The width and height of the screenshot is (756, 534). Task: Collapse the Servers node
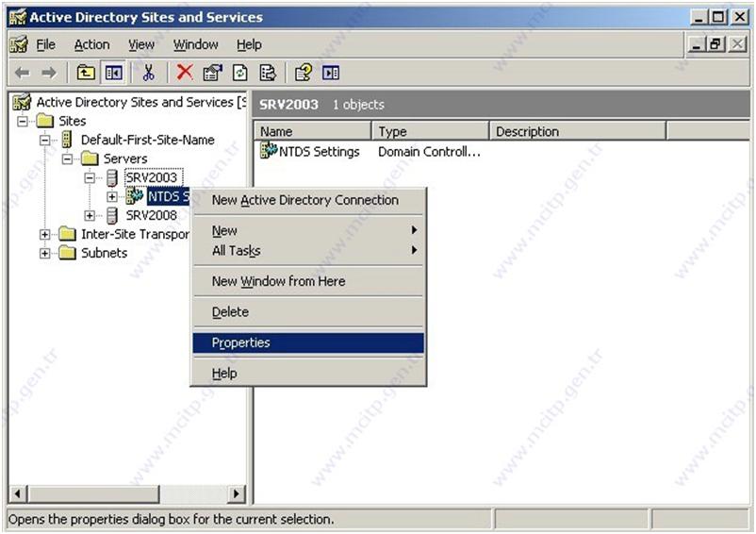click(x=68, y=159)
